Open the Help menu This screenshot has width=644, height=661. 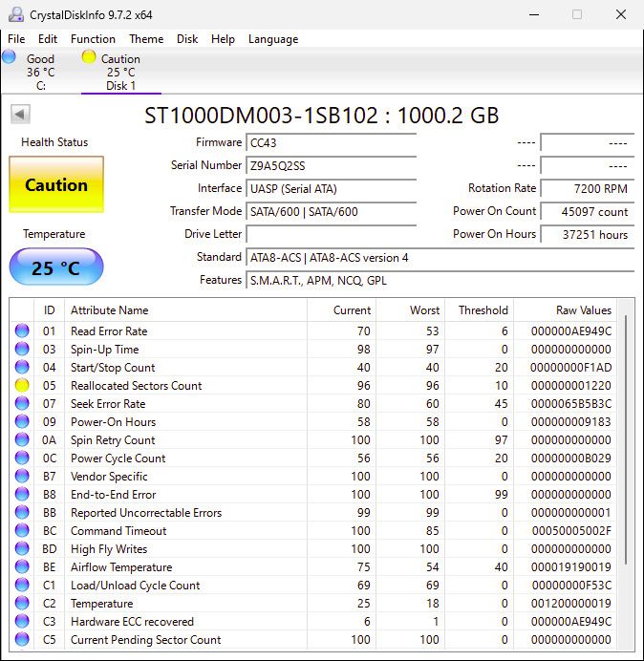[x=223, y=39]
